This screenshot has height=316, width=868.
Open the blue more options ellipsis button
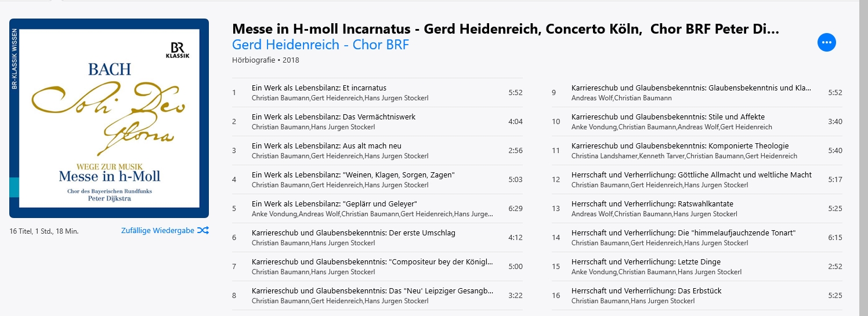click(826, 42)
